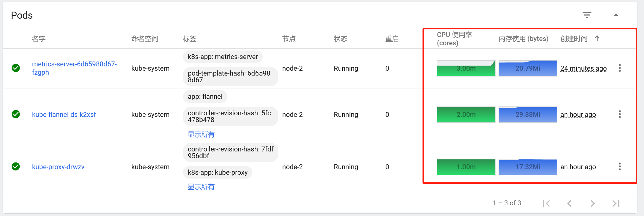The width and height of the screenshot is (644, 216).
Task: Jump to the last page icon
Action: (x=616, y=203)
